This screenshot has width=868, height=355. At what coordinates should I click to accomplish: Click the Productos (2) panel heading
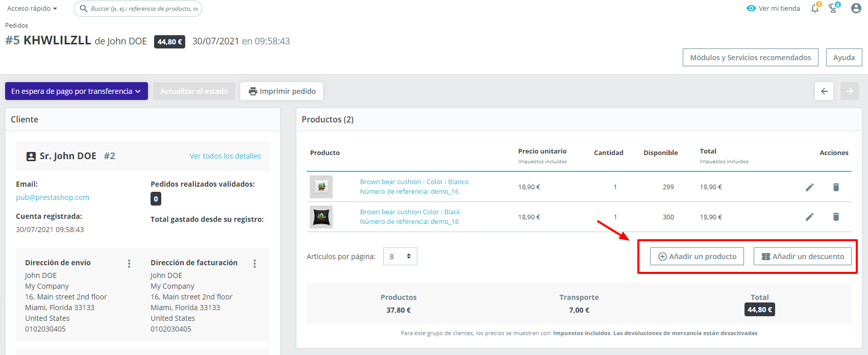tap(328, 119)
